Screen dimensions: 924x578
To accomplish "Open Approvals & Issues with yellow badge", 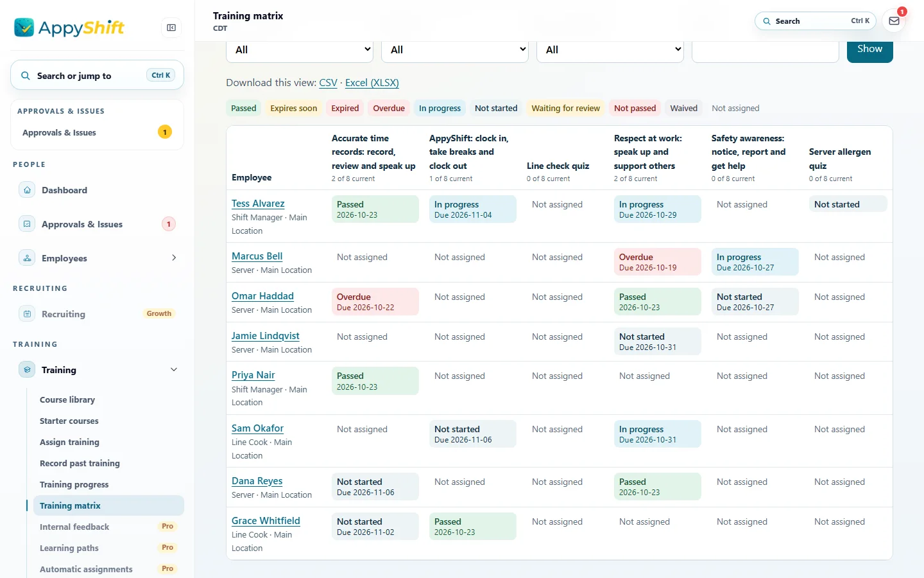I will point(97,132).
